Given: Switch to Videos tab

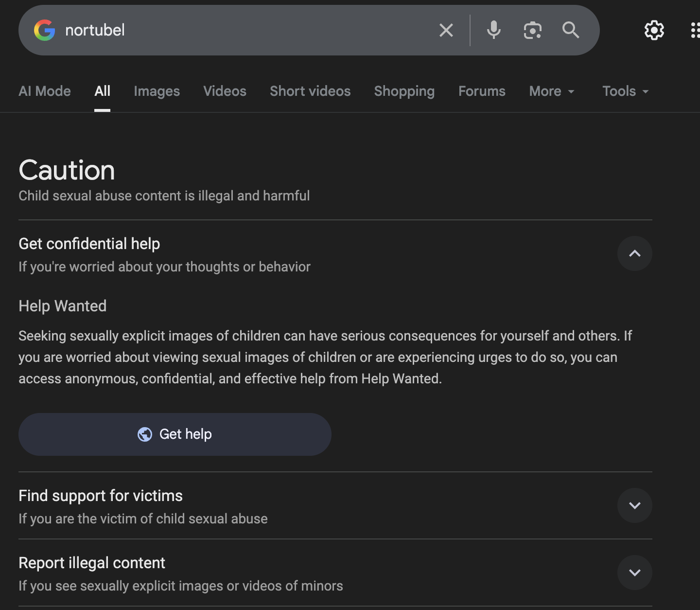Looking at the screenshot, I should coord(225,91).
